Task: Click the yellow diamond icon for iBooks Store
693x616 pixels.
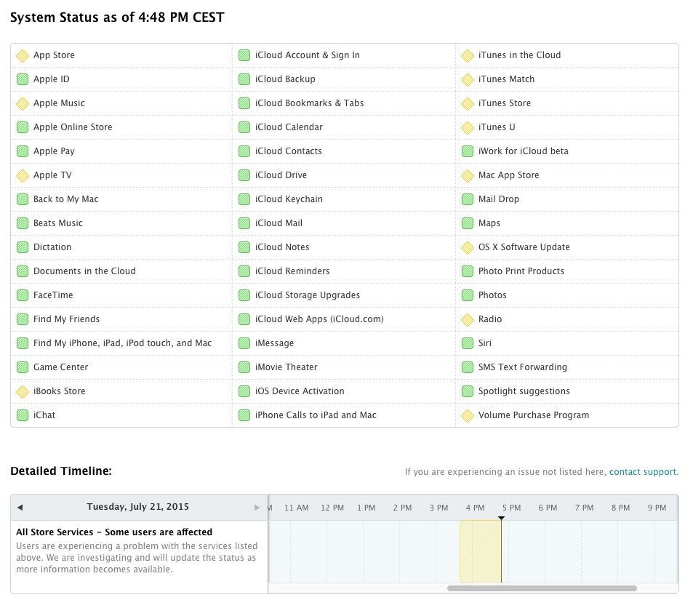Action: pos(22,392)
